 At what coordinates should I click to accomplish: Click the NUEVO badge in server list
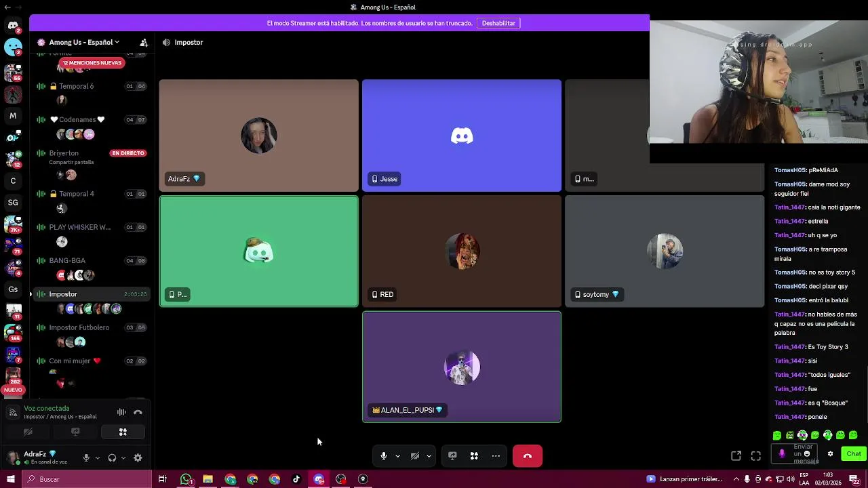point(13,390)
